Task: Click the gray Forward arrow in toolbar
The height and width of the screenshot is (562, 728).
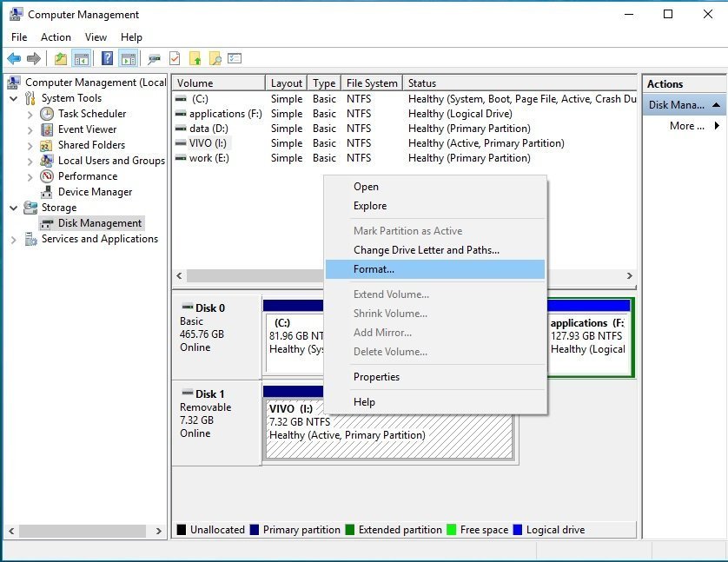Action: click(x=33, y=58)
